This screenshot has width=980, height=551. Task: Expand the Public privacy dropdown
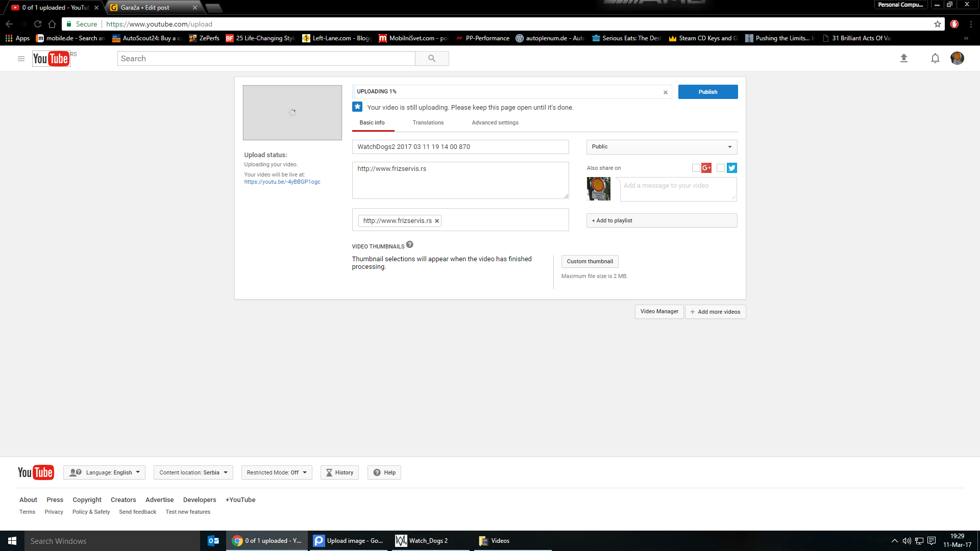tap(661, 147)
